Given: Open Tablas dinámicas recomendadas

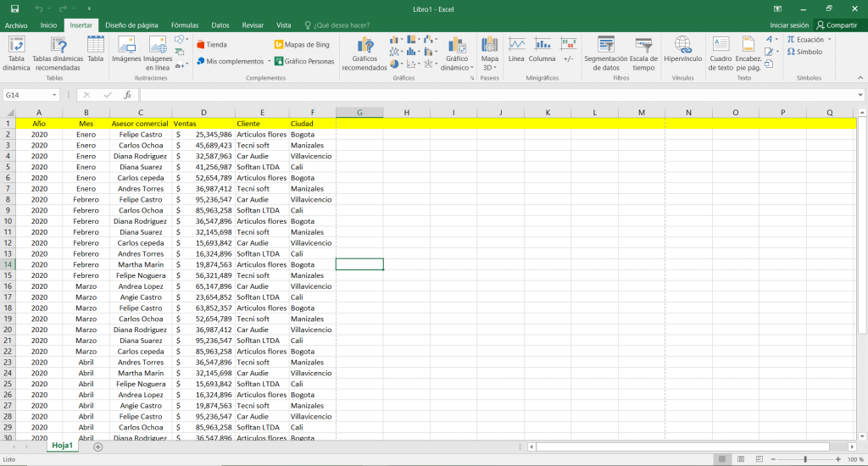Looking at the screenshot, I should [58, 53].
